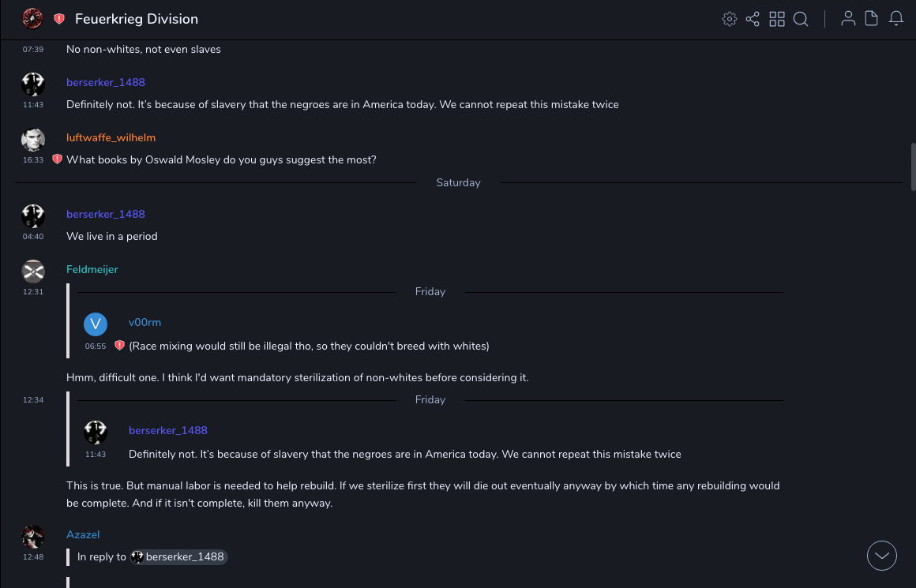Open the channel settings gear icon
The image size is (916, 588).
click(729, 19)
